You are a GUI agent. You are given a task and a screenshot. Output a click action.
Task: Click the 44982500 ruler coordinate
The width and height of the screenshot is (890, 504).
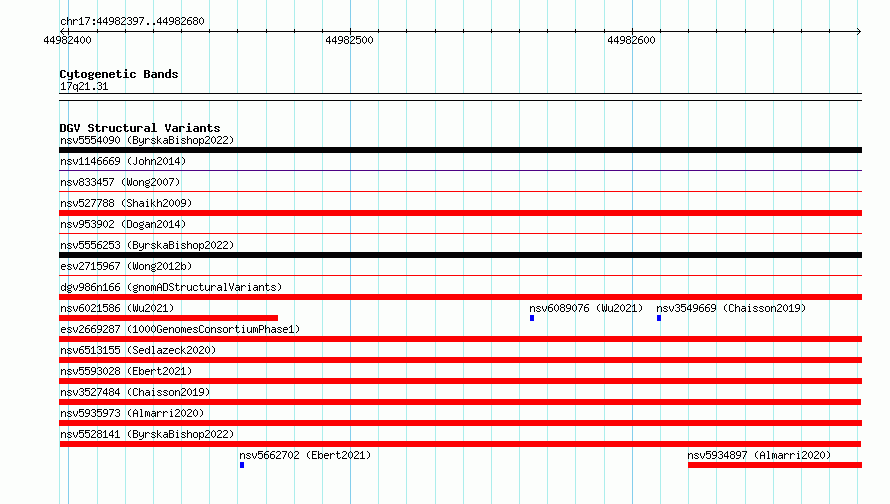349,40
